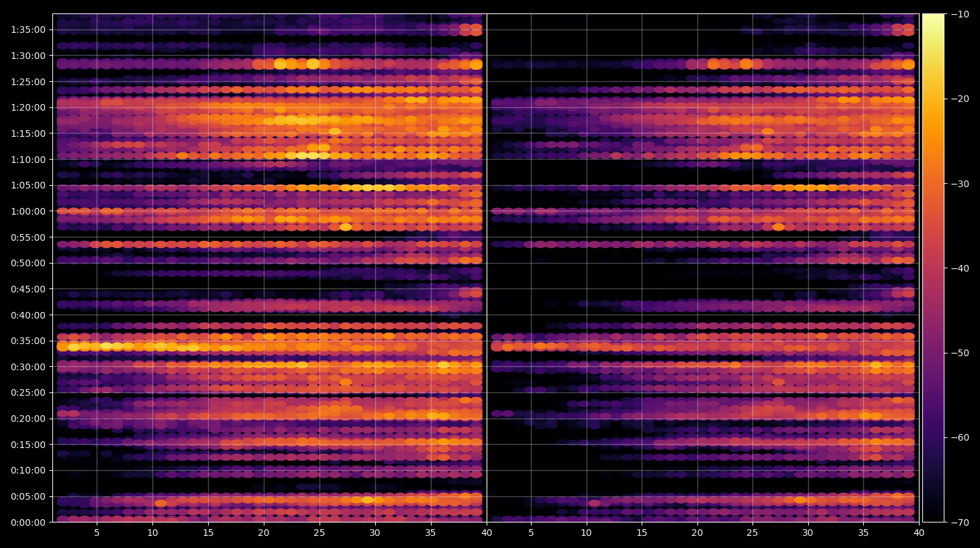Select x-axis label 30 under left heatmap
The width and height of the screenshot is (980, 548).
(x=375, y=533)
